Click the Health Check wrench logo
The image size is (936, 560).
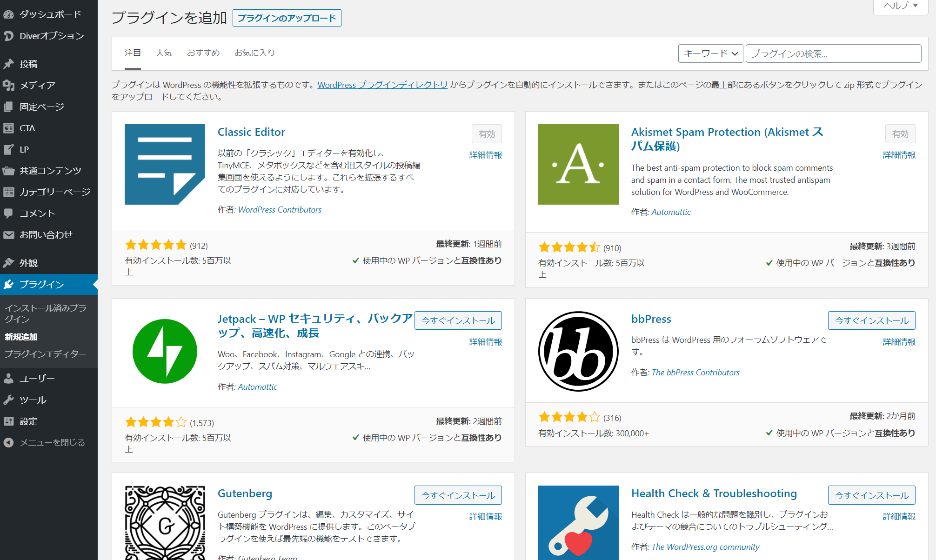(x=578, y=523)
